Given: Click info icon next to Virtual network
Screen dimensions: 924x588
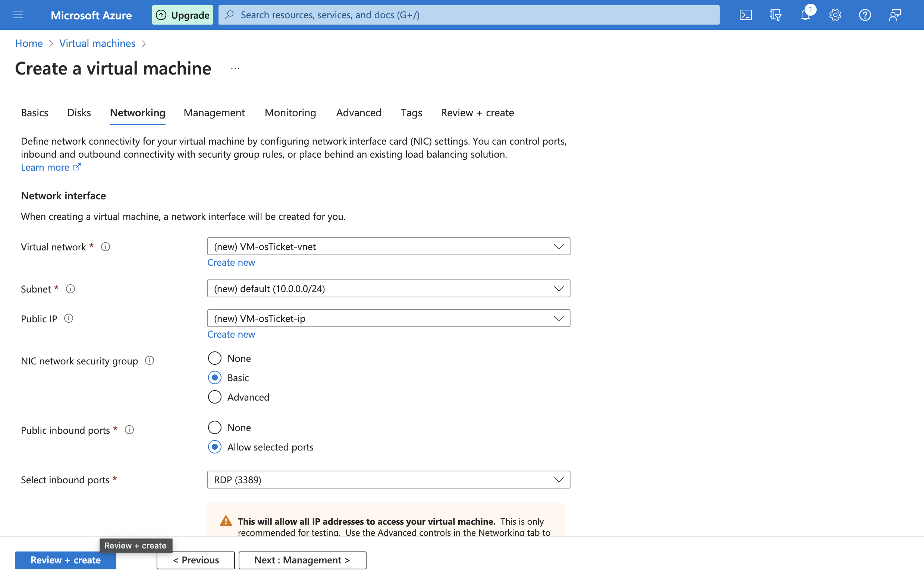Looking at the screenshot, I should click(x=106, y=247).
